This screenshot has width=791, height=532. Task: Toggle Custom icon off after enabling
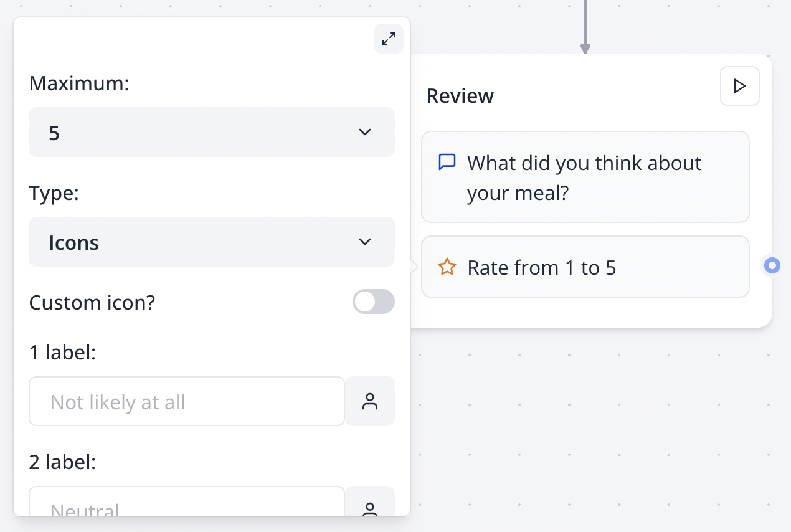[373, 302]
